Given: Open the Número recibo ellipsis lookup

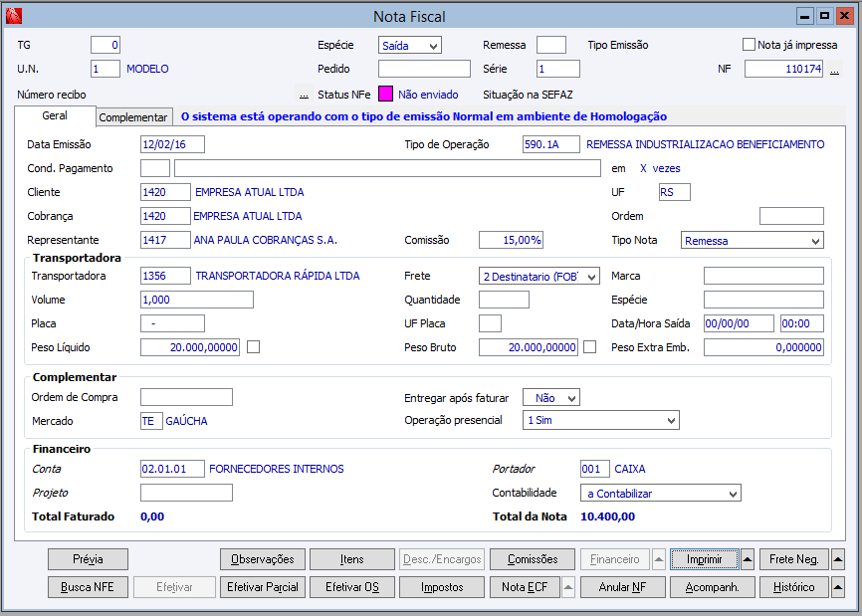Looking at the screenshot, I should [304, 95].
